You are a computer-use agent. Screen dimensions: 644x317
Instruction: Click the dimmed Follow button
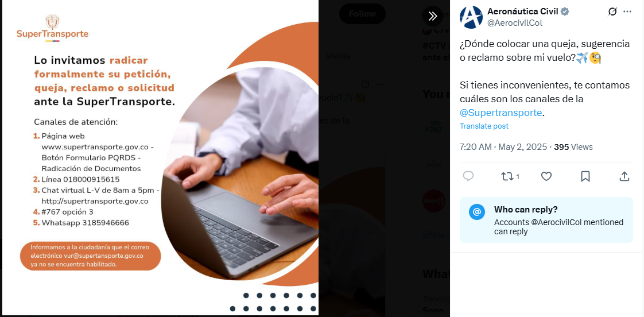click(362, 14)
